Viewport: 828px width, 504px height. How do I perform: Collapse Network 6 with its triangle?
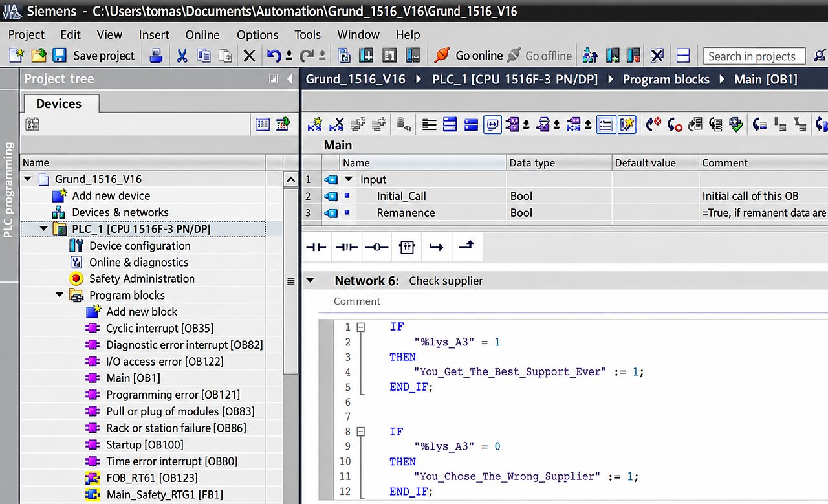point(310,281)
